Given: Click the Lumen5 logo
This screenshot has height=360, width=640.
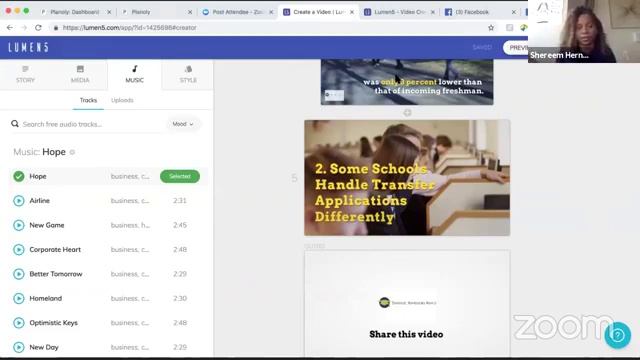Looking at the screenshot, I should click(28, 47).
